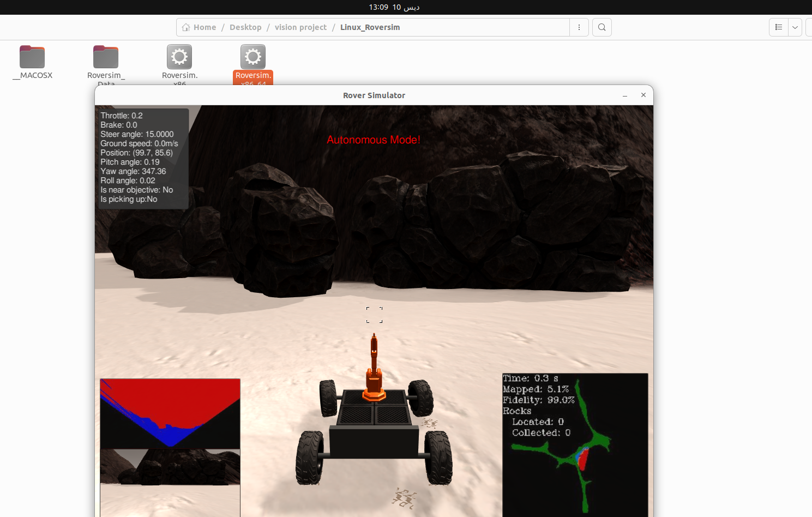Click the Ground speed: 0.0m/s readout
Viewport: 812px width, 517px height.
139,143
